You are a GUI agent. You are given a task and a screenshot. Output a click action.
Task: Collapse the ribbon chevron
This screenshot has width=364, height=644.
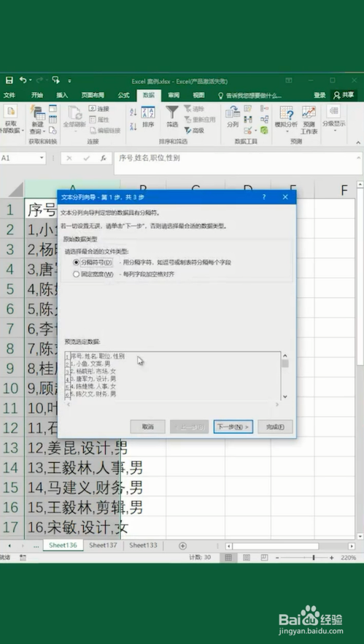coord(358,142)
